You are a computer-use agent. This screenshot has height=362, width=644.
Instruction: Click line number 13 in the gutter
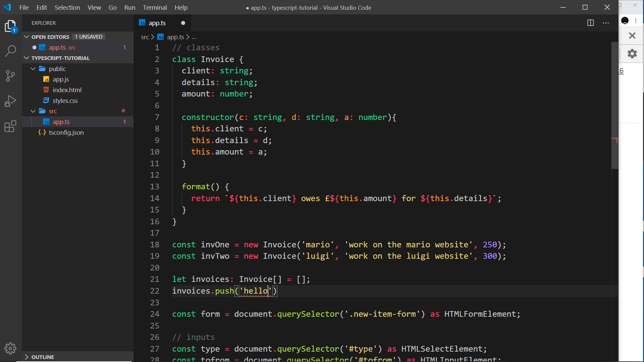[155, 187]
